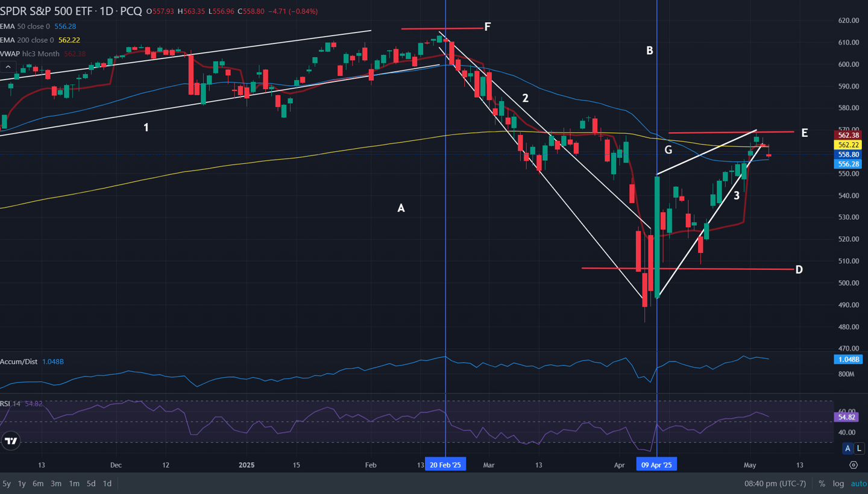Toggle the log scale 'L' button

[x=859, y=448]
